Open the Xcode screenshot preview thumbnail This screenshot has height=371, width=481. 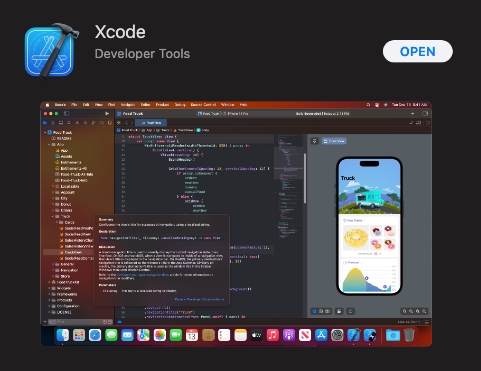tap(236, 224)
